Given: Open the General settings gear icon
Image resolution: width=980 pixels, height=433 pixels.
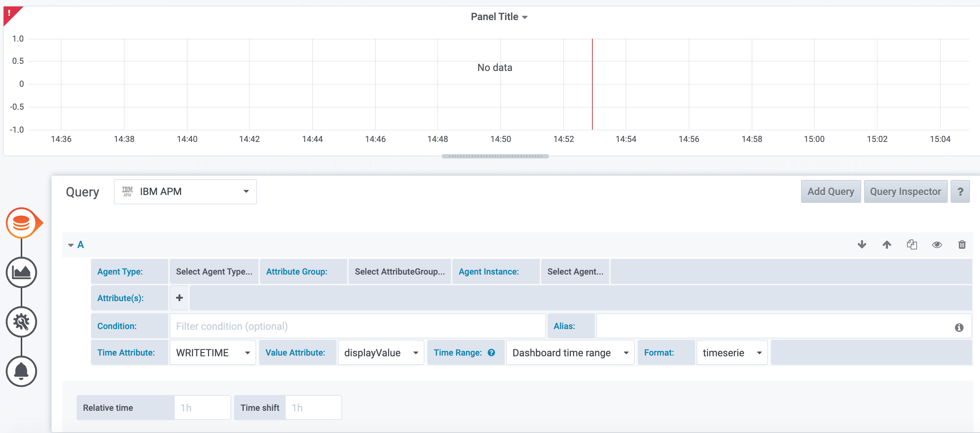Looking at the screenshot, I should [21, 322].
